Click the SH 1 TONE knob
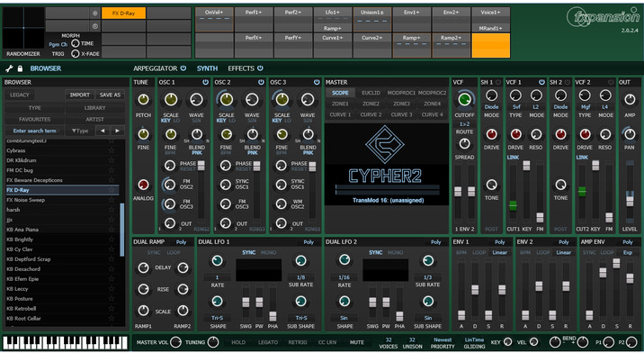Viewport: 644px width, 353px height. pyautogui.click(x=492, y=185)
